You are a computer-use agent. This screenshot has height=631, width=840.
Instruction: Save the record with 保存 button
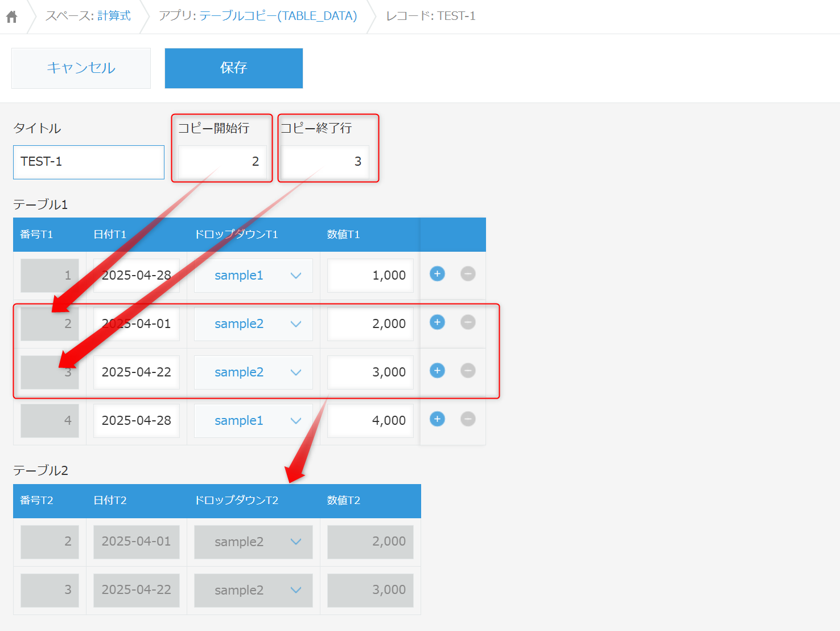234,68
